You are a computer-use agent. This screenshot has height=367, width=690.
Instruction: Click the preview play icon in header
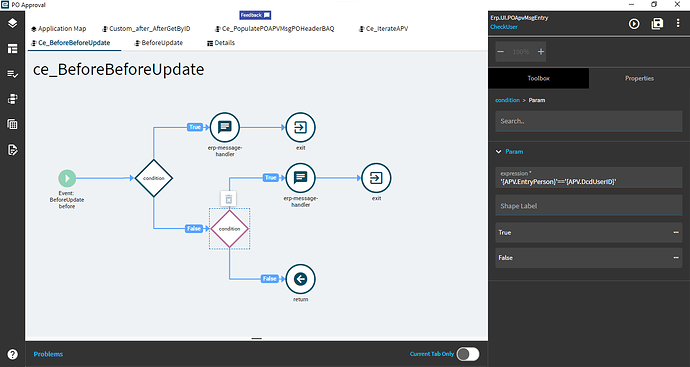click(634, 24)
